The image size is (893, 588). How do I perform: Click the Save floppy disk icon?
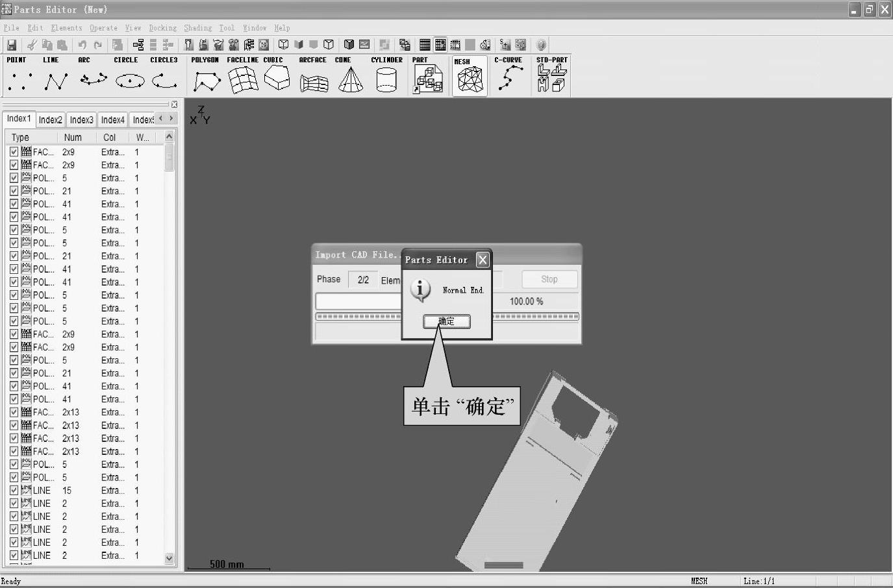(12, 45)
